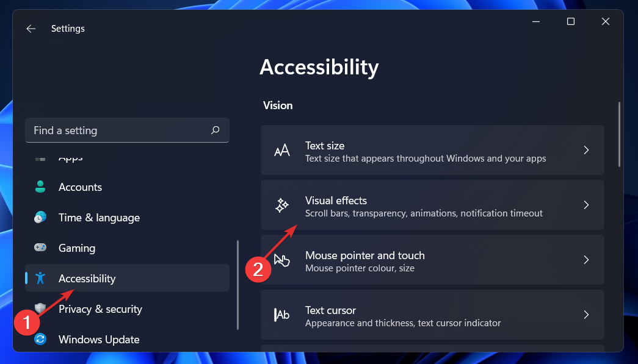Click the Vision section heading
Image resolution: width=638 pixels, height=364 pixels.
278,105
